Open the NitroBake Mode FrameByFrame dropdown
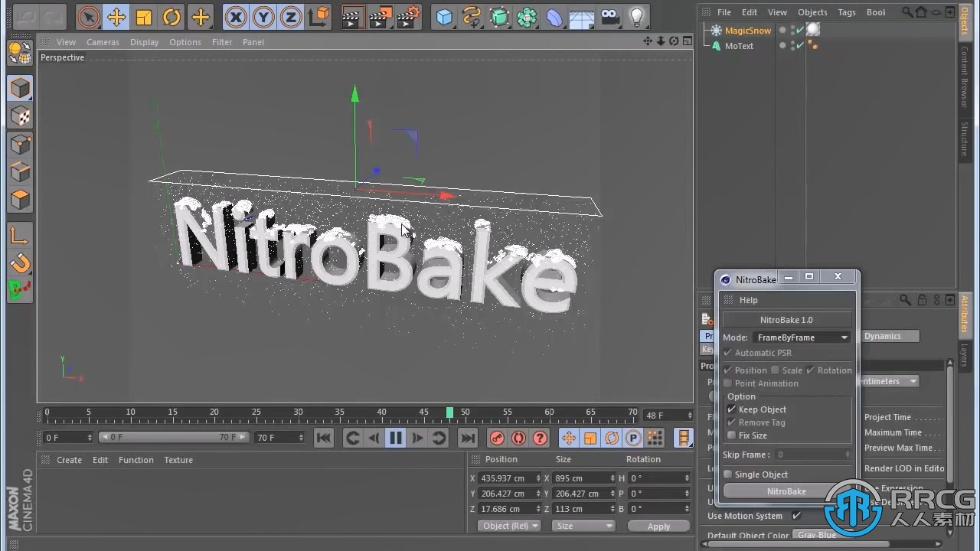The height and width of the screenshot is (551, 980). point(802,337)
